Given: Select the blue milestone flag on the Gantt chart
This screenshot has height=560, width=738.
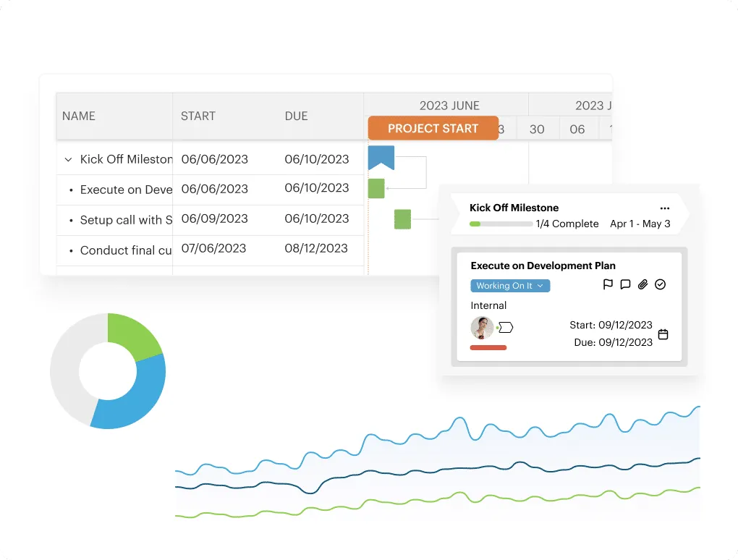Looking at the screenshot, I should [381, 156].
